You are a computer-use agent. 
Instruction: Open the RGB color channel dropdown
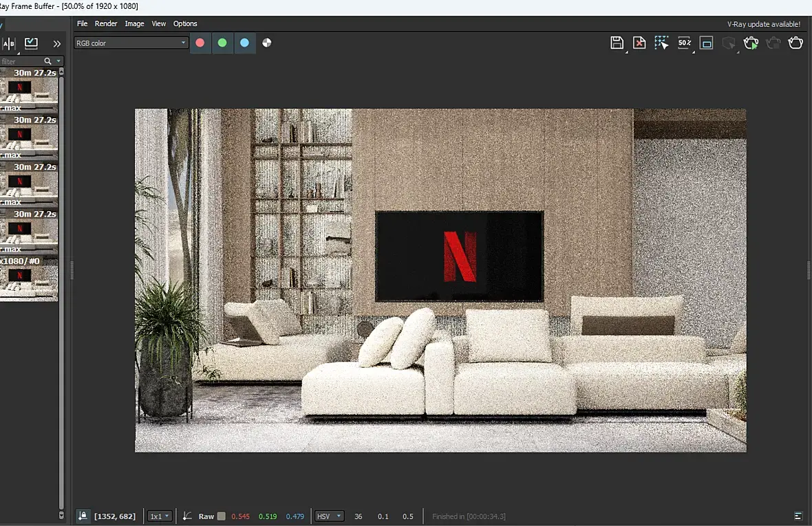pyautogui.click(x=131, y=43)
